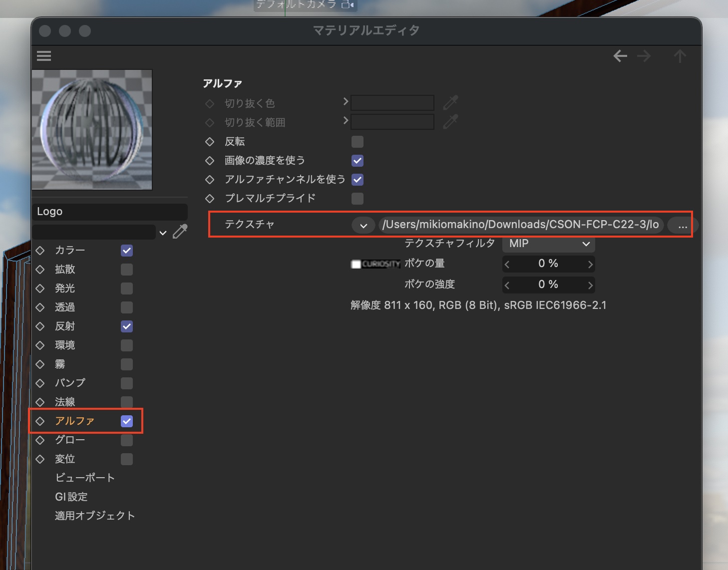Image resolution: width=728 pixels, height=570 pixels.
Task: Click the up arrow icon at top right
Action: click(680, 56)
